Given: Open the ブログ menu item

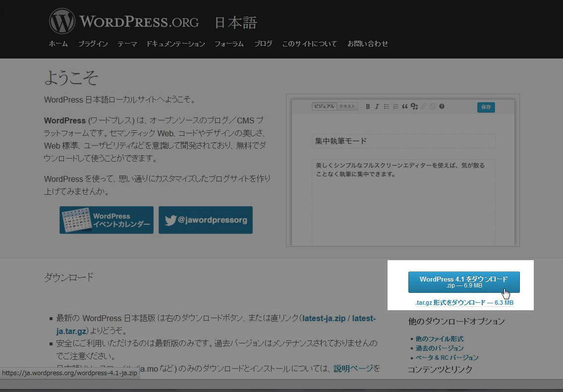Looking at the screenshot, I should click(x=263, y=44).
